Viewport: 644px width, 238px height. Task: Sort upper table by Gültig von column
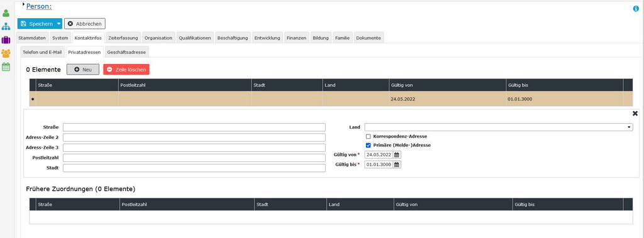coord(447,85)
